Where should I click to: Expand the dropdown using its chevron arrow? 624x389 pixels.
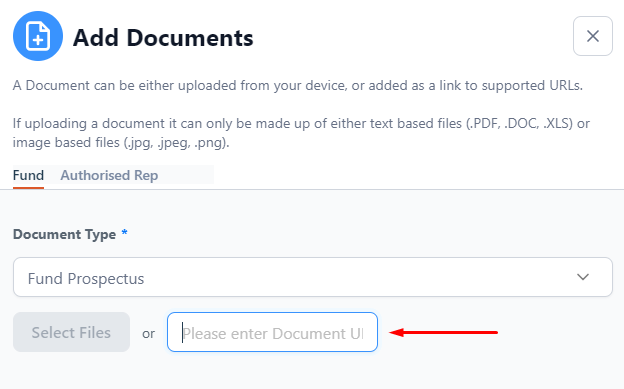[583, 277]
